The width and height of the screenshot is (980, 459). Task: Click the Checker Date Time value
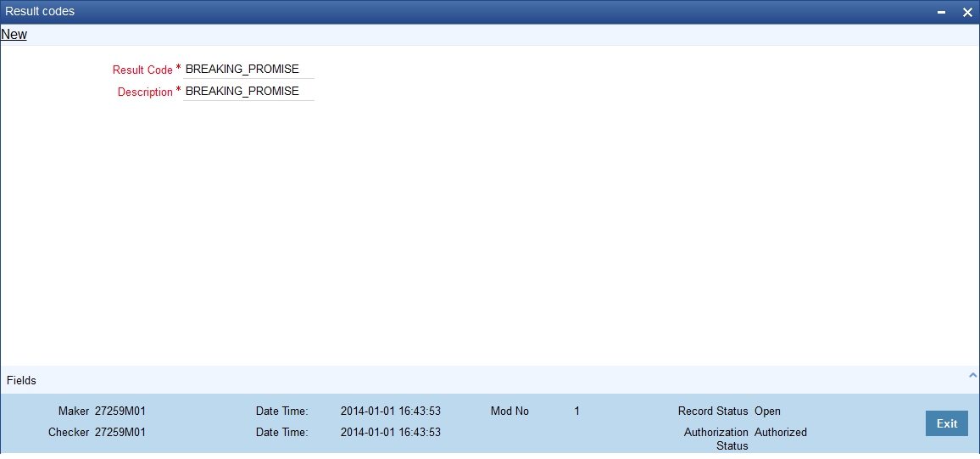tap(391, 432)
